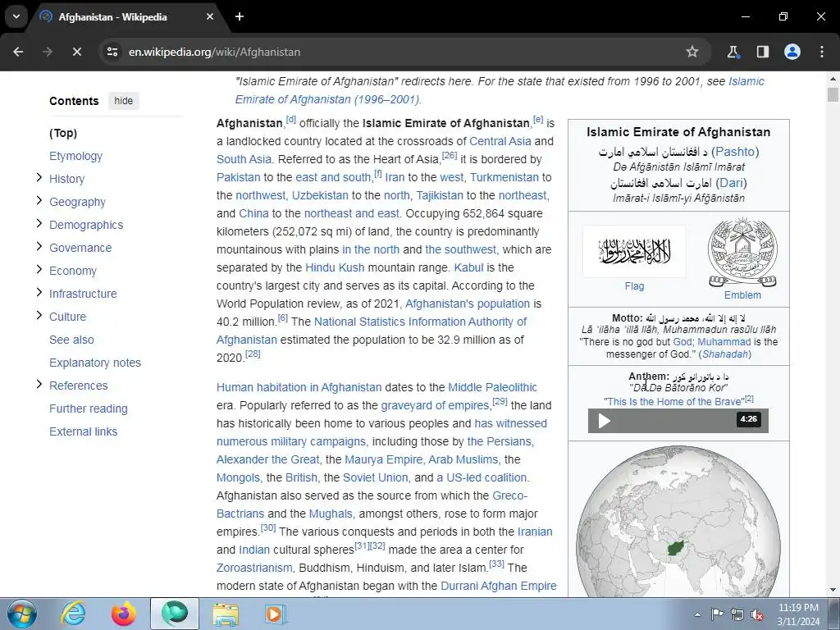Show hidden tray icons arrow
840x630 pixels.
pos(697,614)
